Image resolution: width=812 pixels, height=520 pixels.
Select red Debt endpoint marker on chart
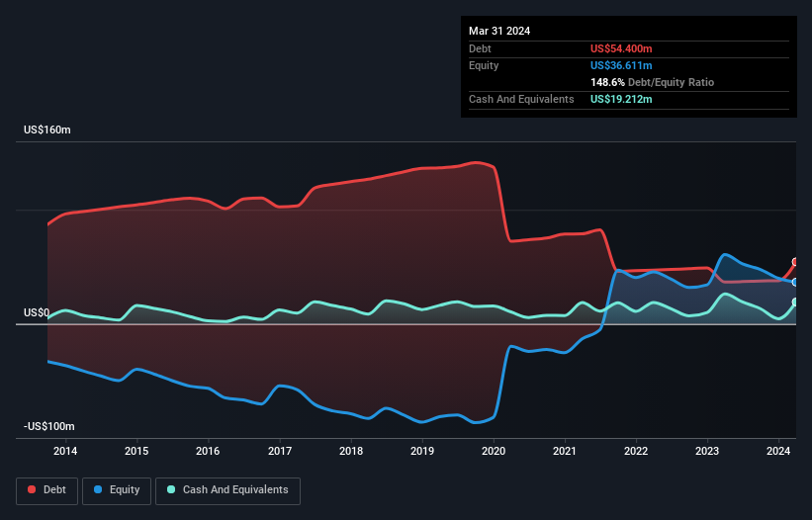pos(795,262)
